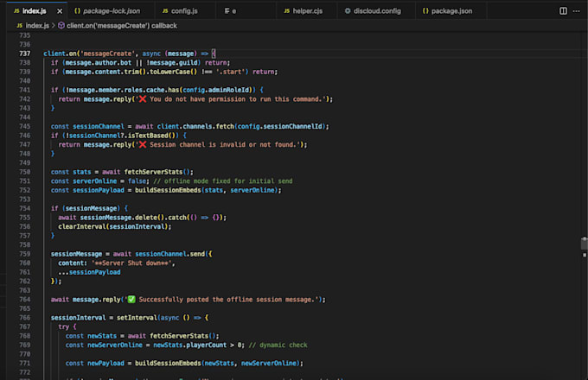Click the JS icon on index.js tab
Viewport: 588px width, 380px height.
(x=16, y=11)
